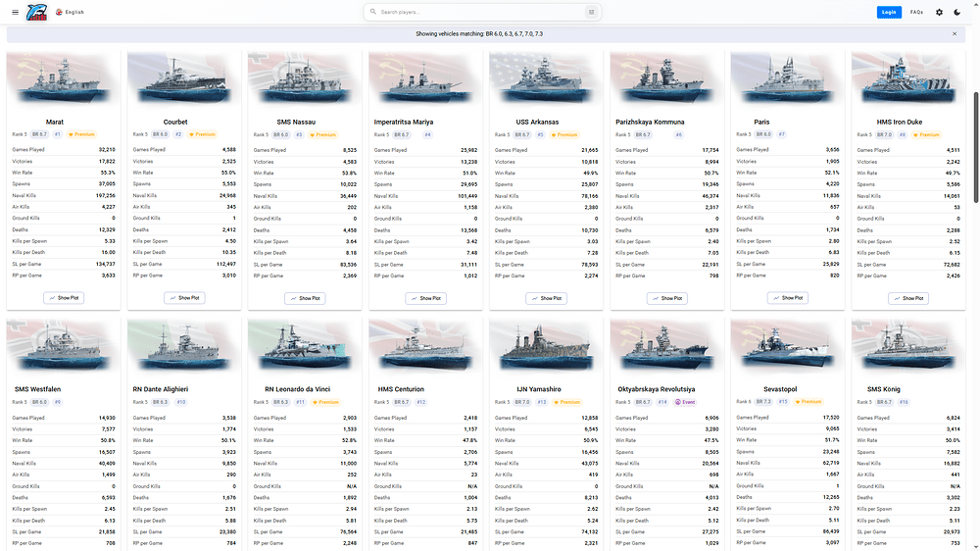Viewport: 980px width, 551px height.
Task: Show Plot for Imperatritsa Mariya
Action: click(x=425, y=298)
